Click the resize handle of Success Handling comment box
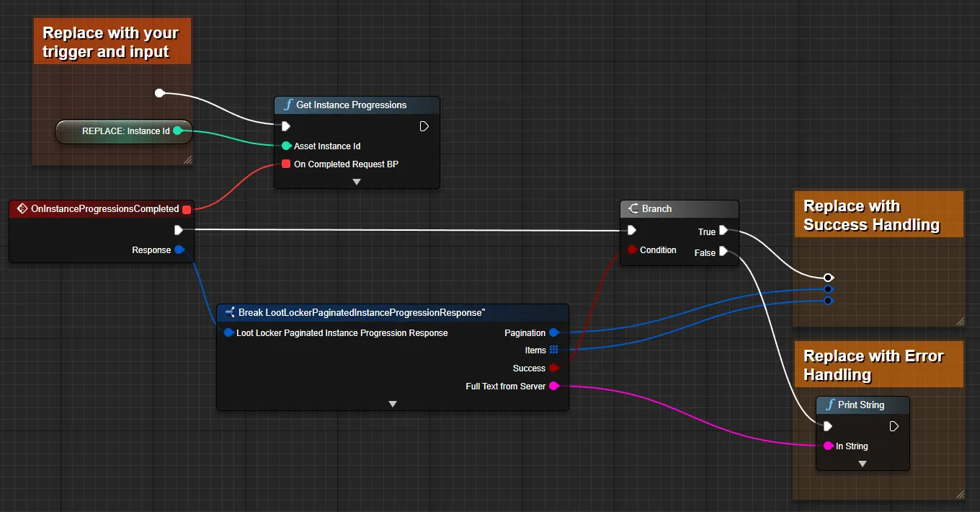Viewport: 980px width, 512px height. pyautogui.click(x=960, y=322)
